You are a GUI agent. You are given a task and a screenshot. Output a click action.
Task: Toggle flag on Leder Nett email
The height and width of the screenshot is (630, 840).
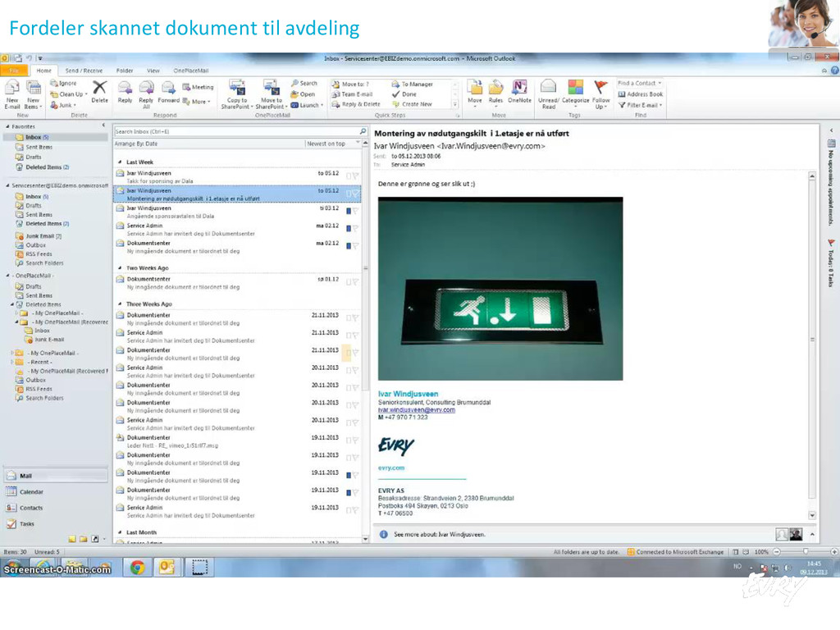[x=355, y=441]
